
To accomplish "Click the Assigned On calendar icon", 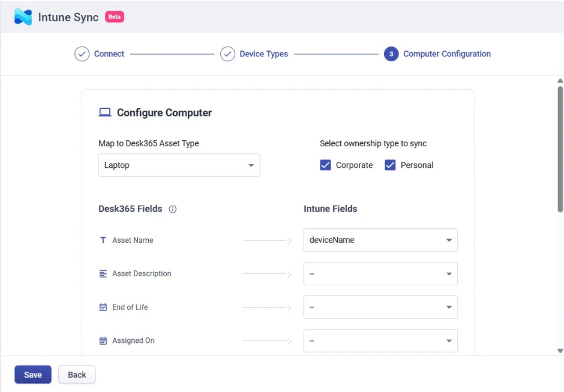I will pyautogui.click(x=103, y=340).
